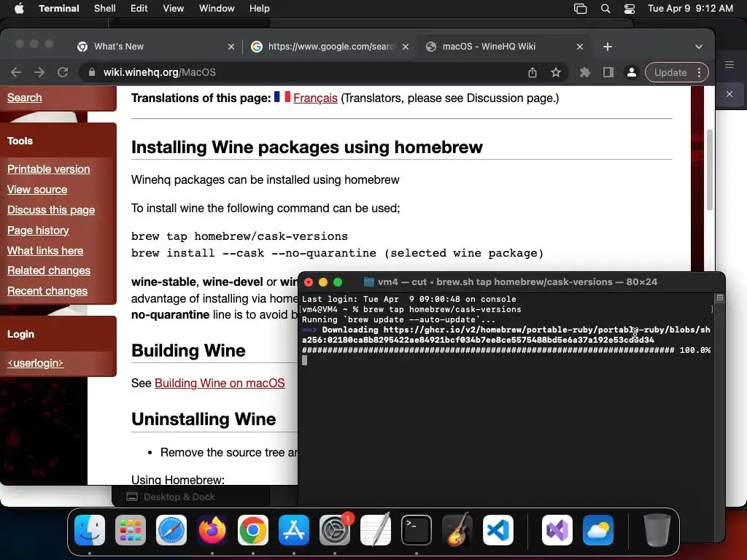Screen dimensions: 747x560
Task: Open the Chrome extensions puzzle icon
Action: point(584,72)
